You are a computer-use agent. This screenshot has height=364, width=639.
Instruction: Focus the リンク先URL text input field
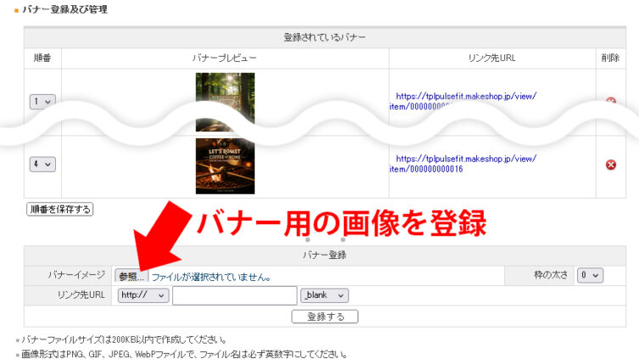click(x=234, y=295)
